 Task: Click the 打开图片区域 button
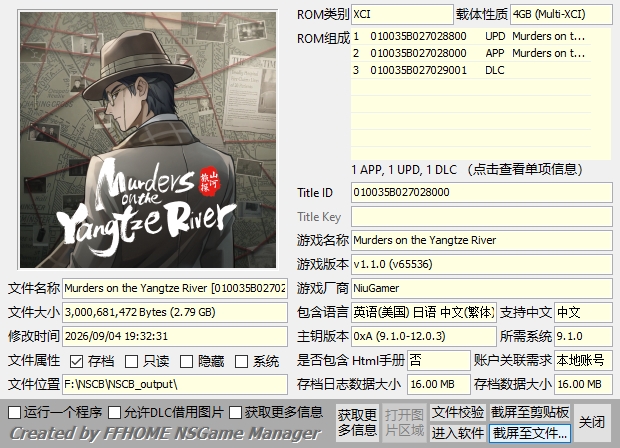pos(404,423)
